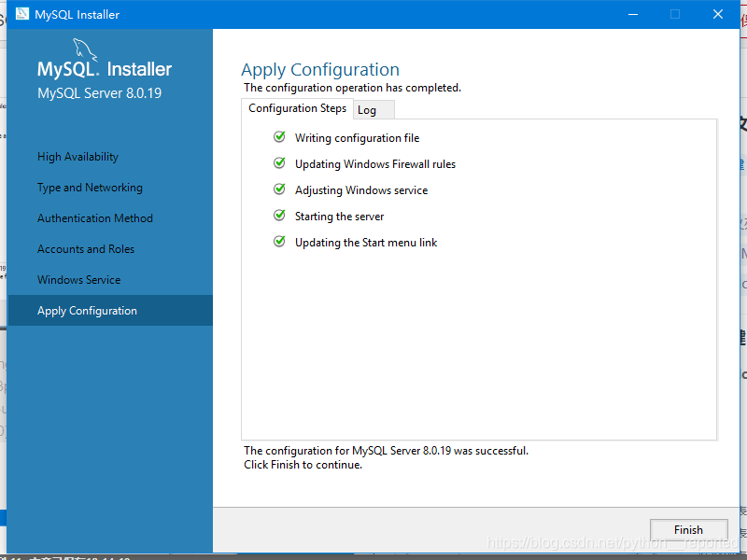Select Authentication Method sidebar item

[x=95, y=218]
